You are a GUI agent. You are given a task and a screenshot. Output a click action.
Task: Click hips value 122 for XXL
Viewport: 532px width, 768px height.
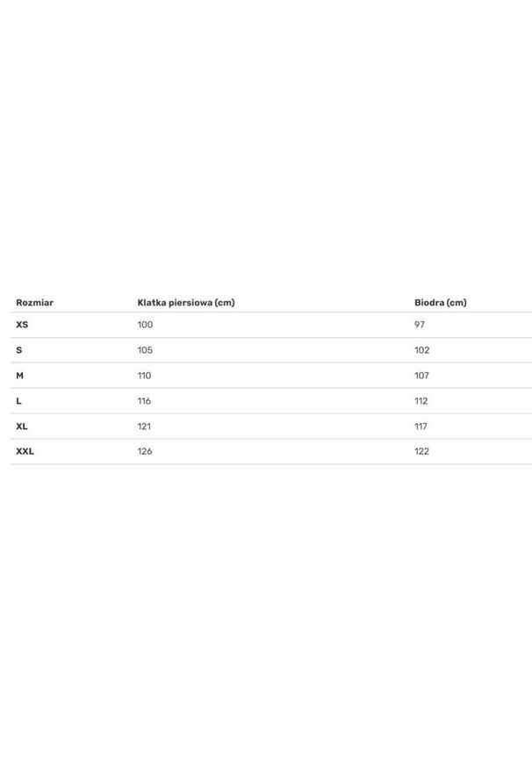tap(421, 452)
